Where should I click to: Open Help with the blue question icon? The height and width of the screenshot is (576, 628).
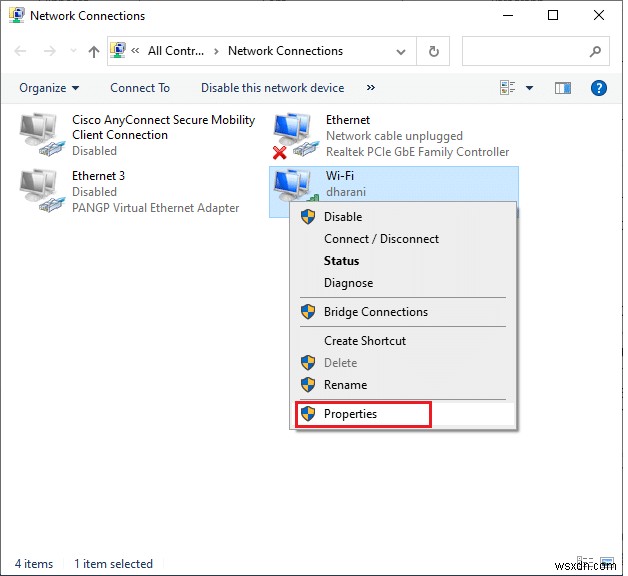tap(598, 88)
